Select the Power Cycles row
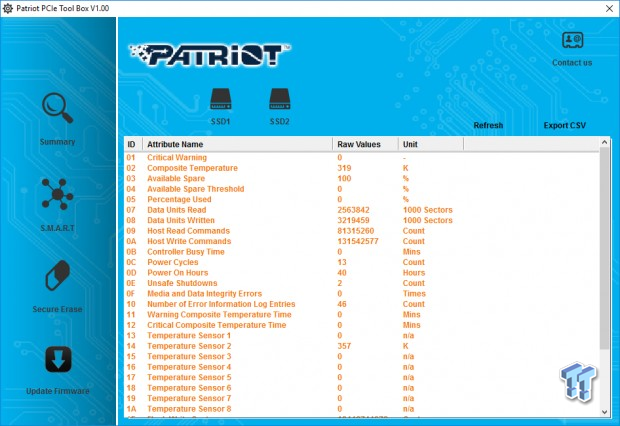 [x=362, y=262]
